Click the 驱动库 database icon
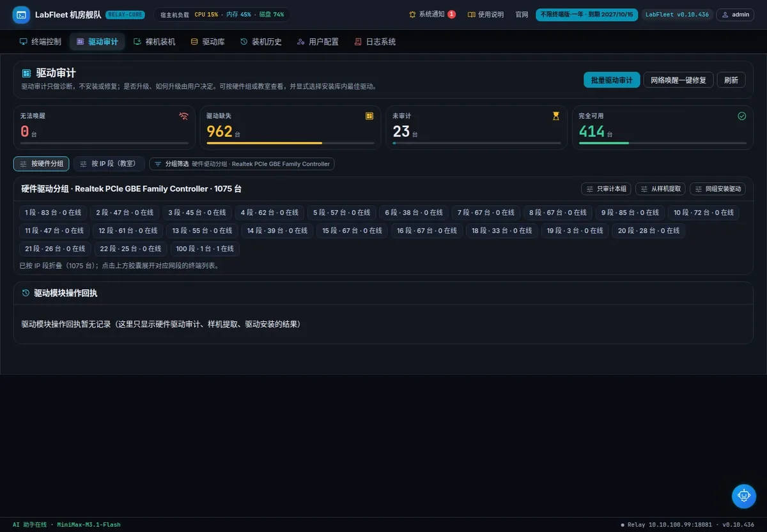This screenshot has height=532, width=767. pos(194,42)
